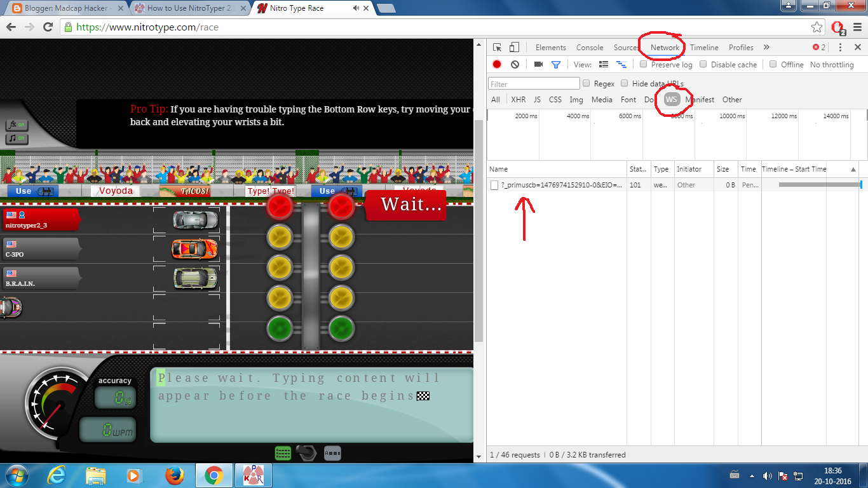The height and width of the screenshot is (488, 868).
Task: Show the 2 console errors
Action: tap(819, 48)
